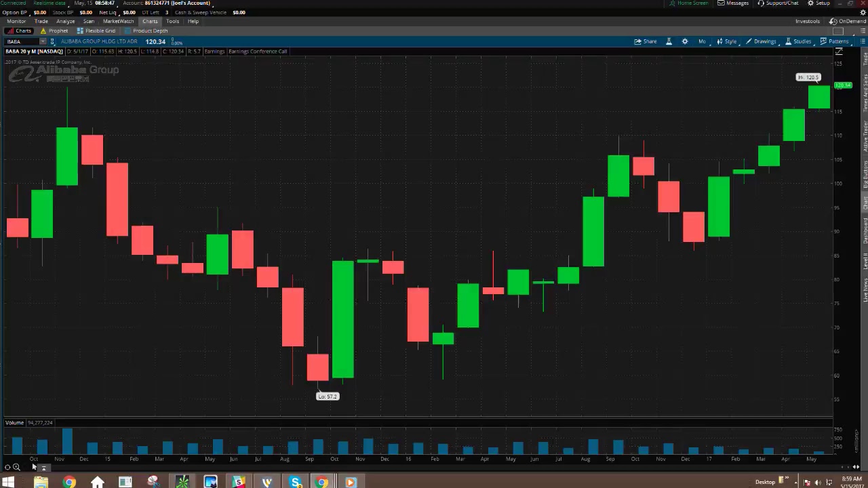Open the Monitor tab
This screenshot has width=868, height=488.
(x=16, y=21)
